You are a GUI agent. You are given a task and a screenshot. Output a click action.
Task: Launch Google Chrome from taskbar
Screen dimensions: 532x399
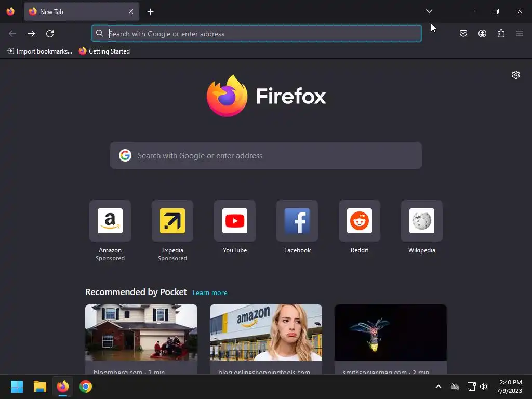pyautogui.click(x=86, y=387)
